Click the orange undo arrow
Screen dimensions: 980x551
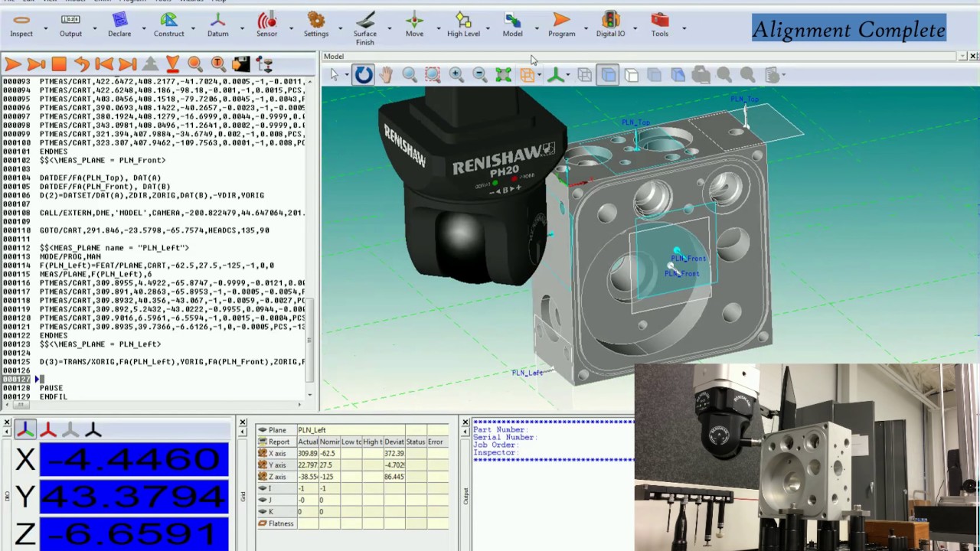pos(81,64)
